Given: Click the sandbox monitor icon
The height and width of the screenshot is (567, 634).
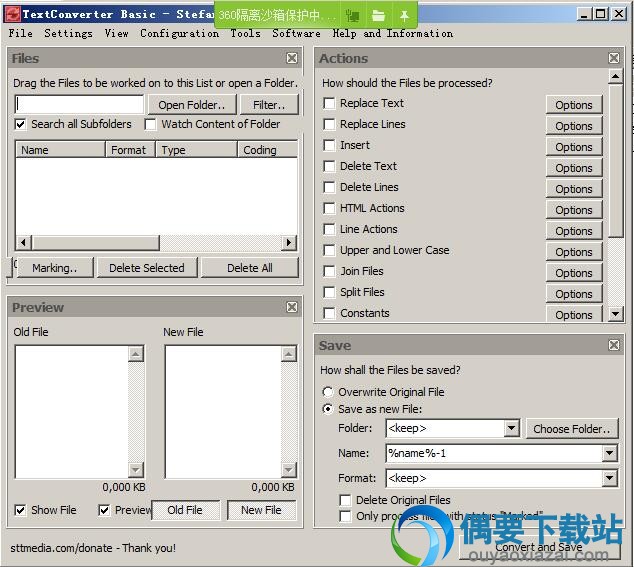Looking at the screenshot, I should [x=353, y=16].
